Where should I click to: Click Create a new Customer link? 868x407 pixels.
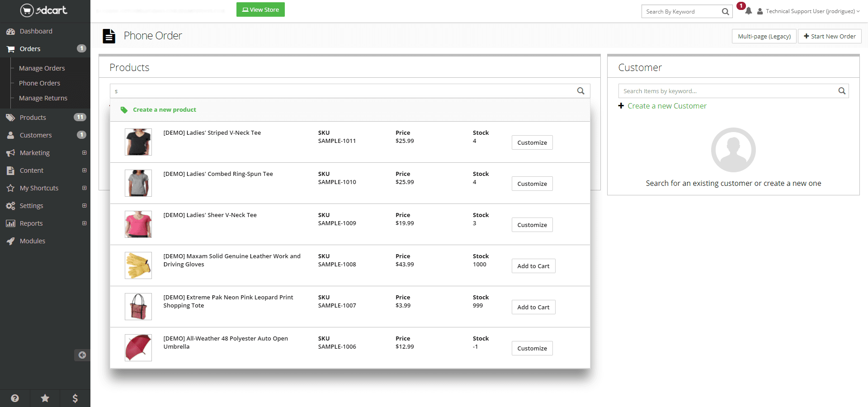[666, 106]
